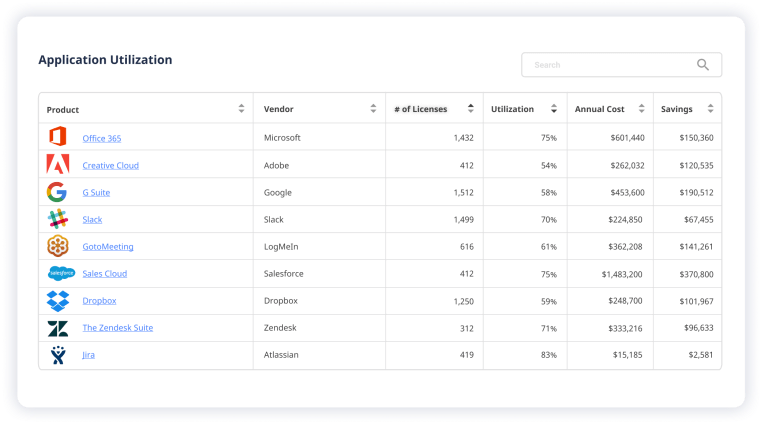The width and height of the screenshot is (761, 424).
Task: Sort by number of Licenses arrow
Action: [x=471, y=109]
